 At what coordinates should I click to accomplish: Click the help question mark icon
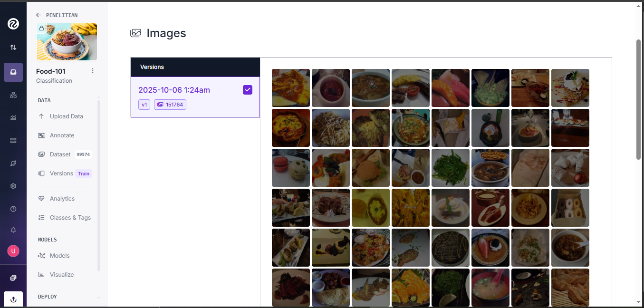(x=13, y=209)
